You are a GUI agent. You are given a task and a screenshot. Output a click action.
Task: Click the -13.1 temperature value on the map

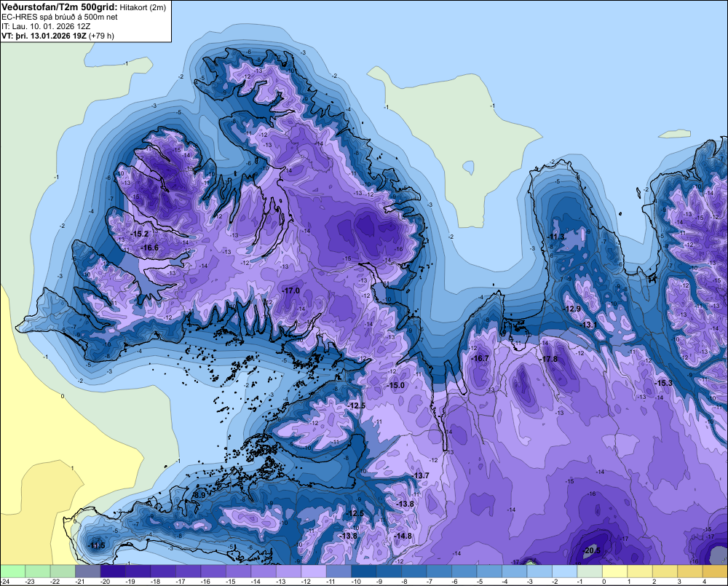(x=589, y=325)
